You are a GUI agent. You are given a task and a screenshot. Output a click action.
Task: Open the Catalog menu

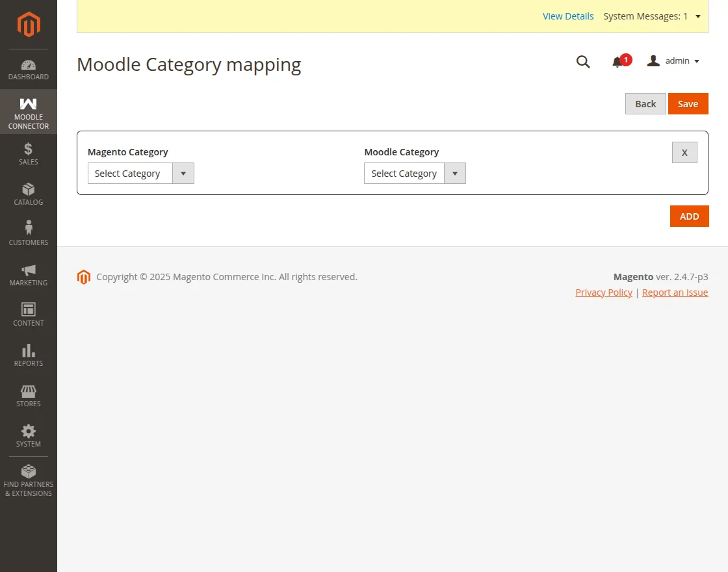click(29, 194)
